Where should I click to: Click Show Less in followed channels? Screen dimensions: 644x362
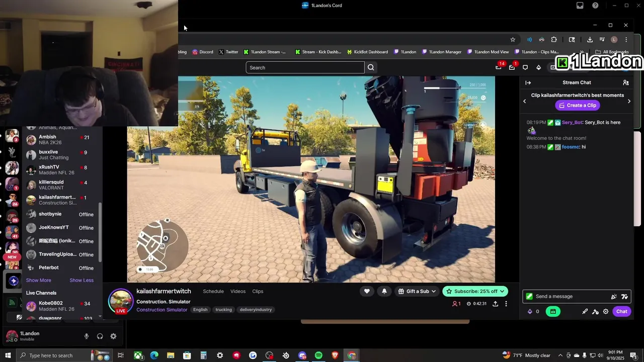click(82, 280)
